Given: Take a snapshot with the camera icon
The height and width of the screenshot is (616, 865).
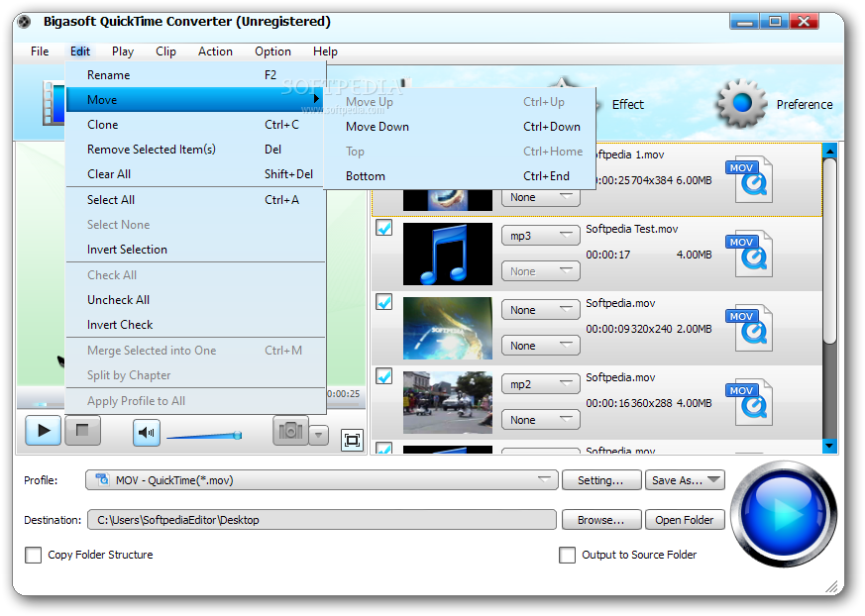Looking at the screenshot, I should (x=290, y=431).
